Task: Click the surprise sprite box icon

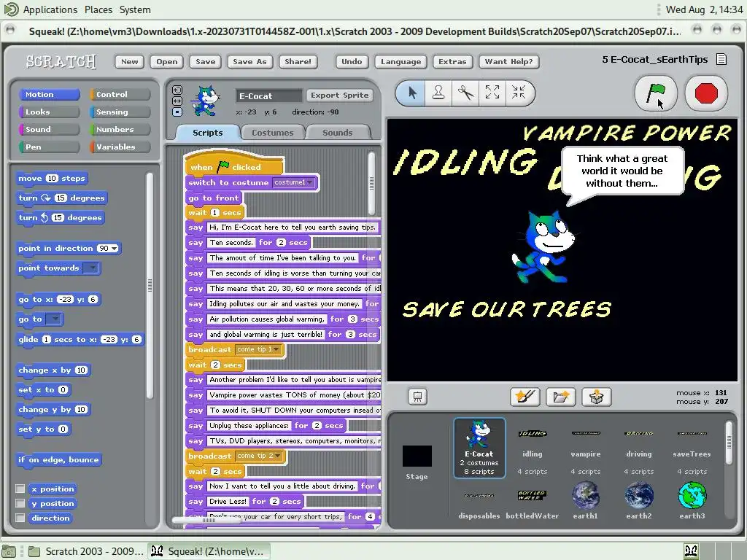Action: tap(597, 397)
